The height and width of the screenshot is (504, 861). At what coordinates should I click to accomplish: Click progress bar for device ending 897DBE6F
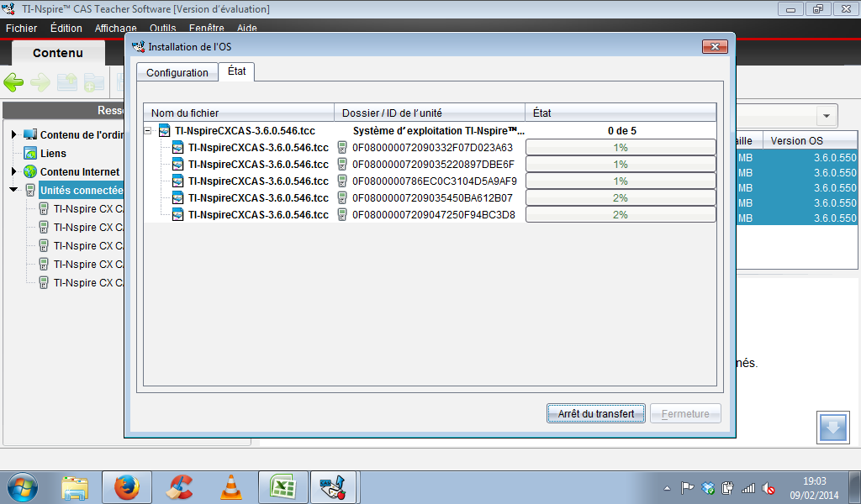click(621, 165)
